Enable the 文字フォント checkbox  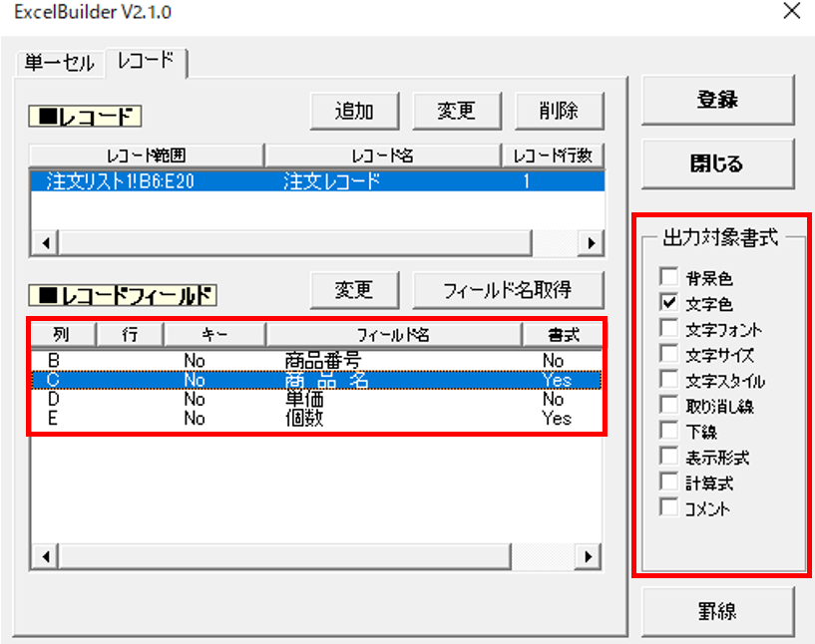669,328
